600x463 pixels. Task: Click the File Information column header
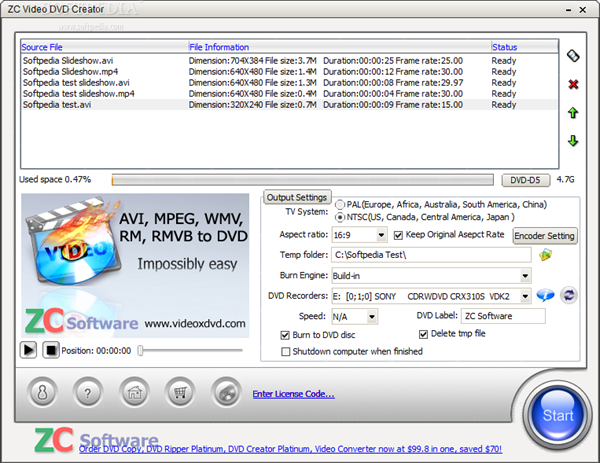point(340,47)
